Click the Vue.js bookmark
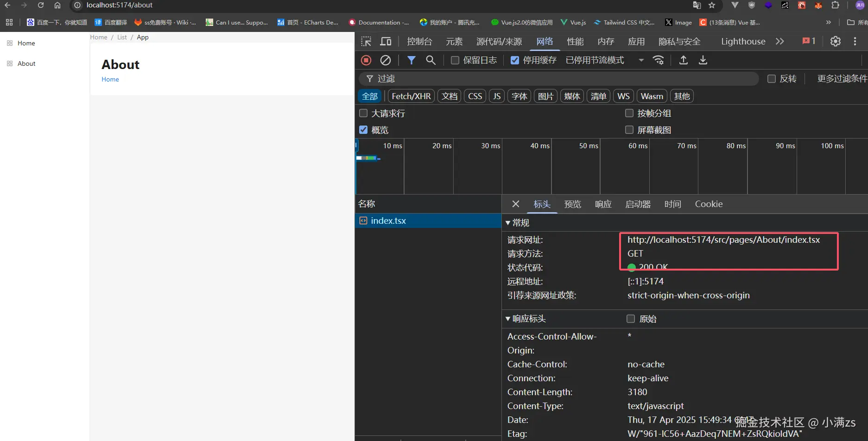 coord(573,22)
